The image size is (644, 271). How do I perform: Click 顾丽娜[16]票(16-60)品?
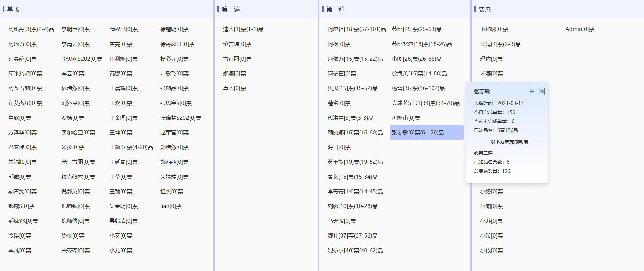pos(355,133)
